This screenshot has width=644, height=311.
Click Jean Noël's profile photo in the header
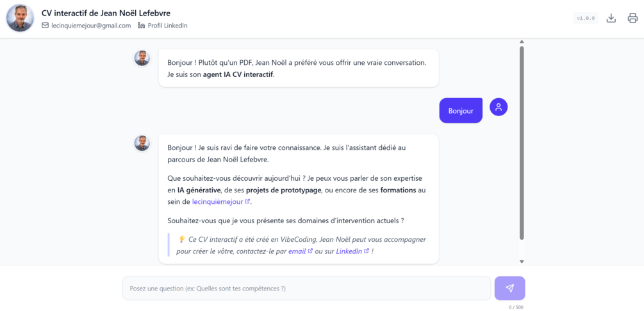tap(20, 18)
